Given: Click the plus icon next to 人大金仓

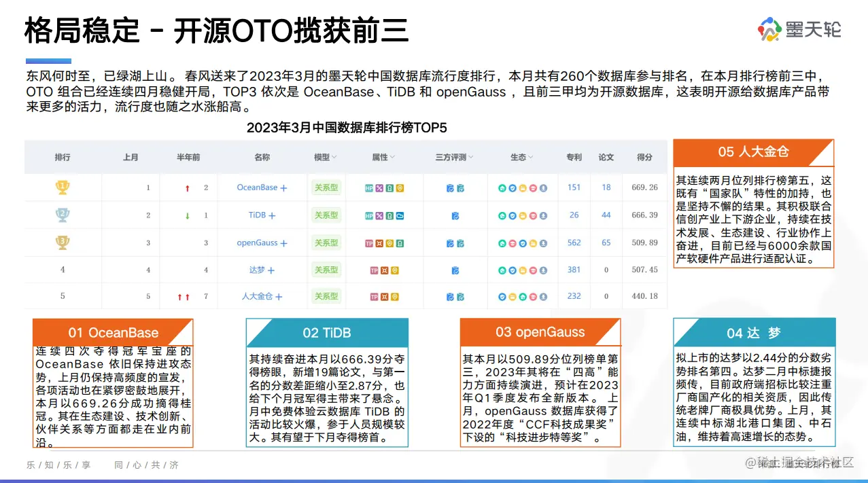Looking at the screenshot, I should (x=279, y=297).
